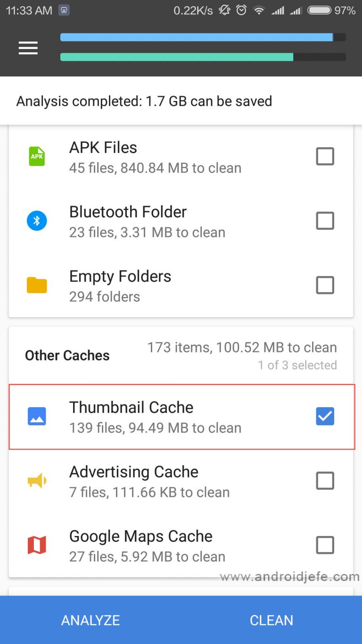Select the Empty Folders checkbox

325,285
